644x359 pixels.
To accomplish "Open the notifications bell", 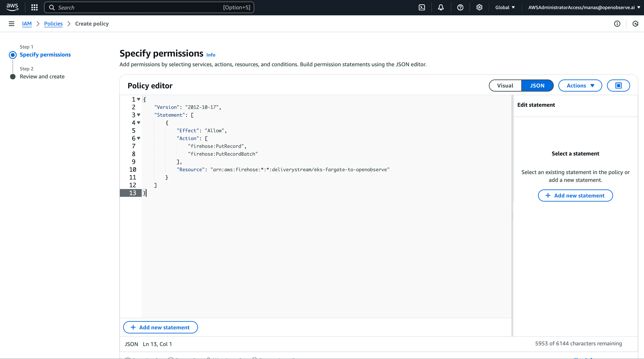I will 441,8.
